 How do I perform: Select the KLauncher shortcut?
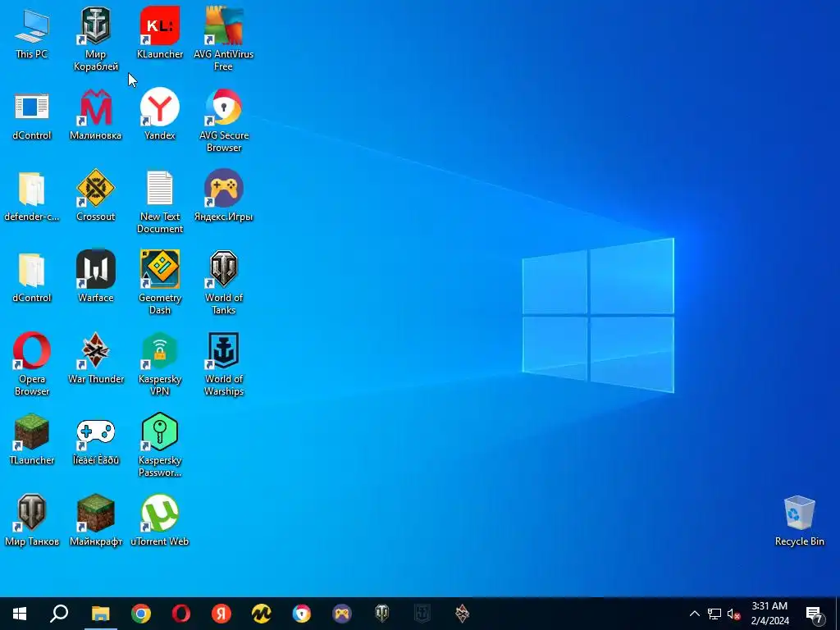tap(160, 34)
